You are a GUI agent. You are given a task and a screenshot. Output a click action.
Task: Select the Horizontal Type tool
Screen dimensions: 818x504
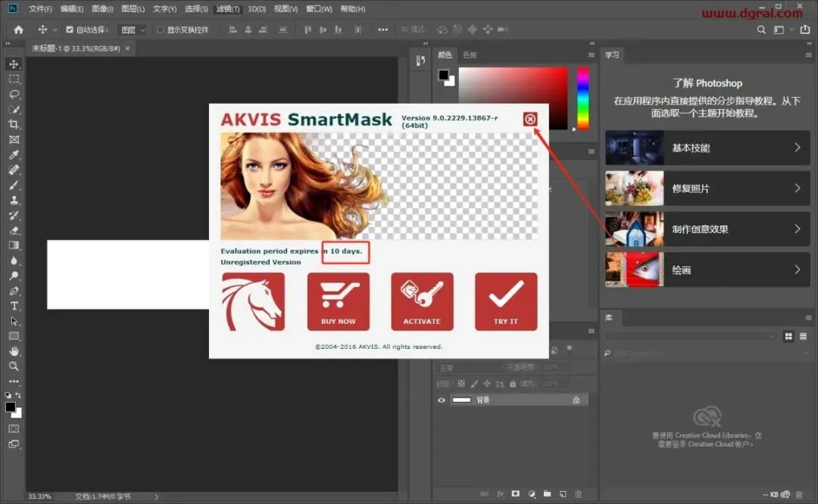14,306
